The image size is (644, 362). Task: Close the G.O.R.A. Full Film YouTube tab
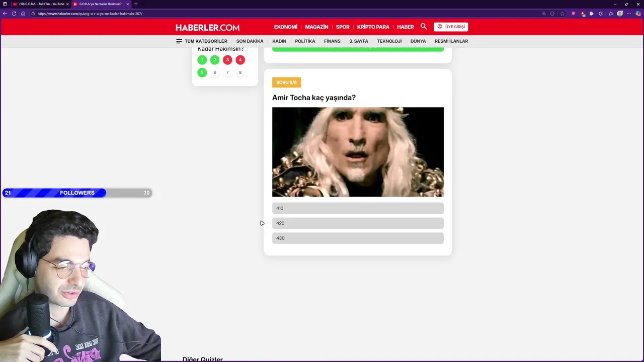tap(67, 4)
